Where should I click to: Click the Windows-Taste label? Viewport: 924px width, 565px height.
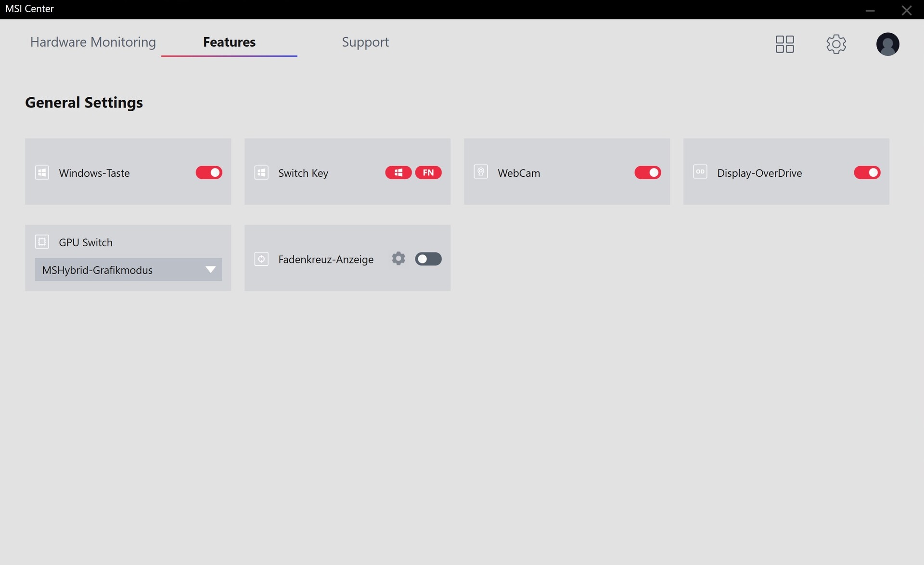coord(94,173)
